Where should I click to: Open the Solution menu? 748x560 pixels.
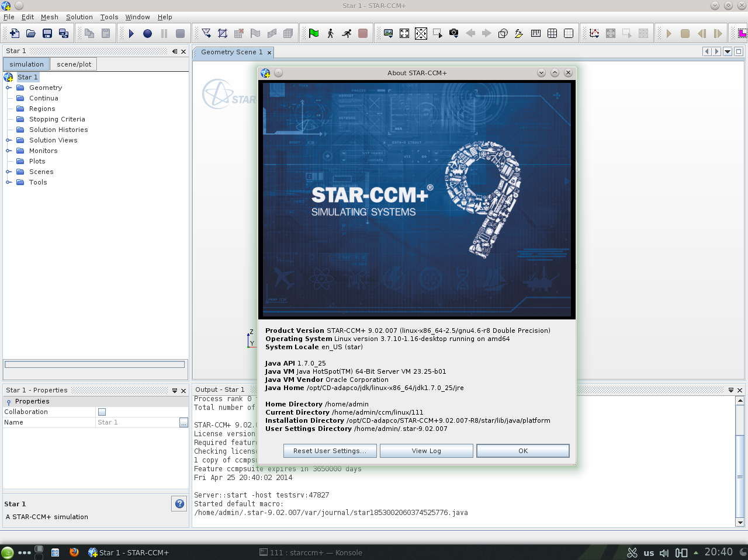point(79,17)
